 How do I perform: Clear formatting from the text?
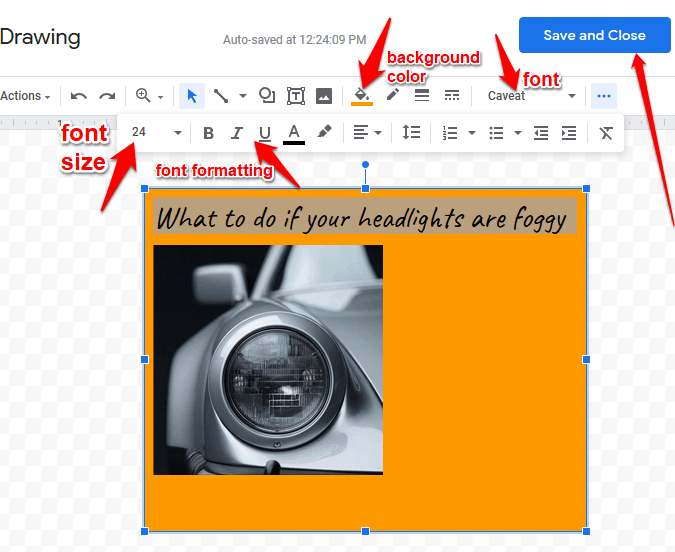click(606, 133)
